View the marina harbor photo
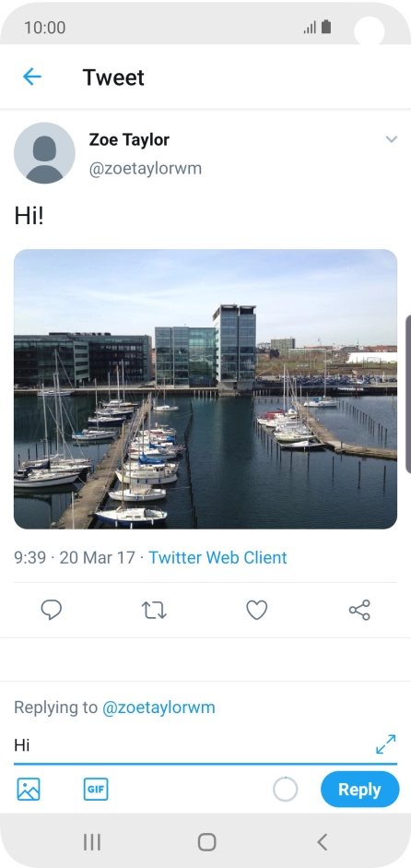Screen dimensions: 411x868 coord(205,389)
